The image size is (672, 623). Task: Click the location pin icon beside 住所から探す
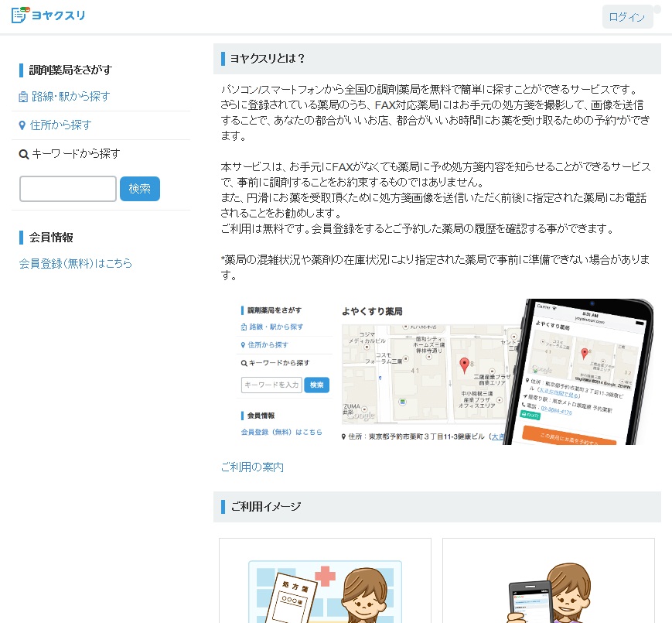23,125
